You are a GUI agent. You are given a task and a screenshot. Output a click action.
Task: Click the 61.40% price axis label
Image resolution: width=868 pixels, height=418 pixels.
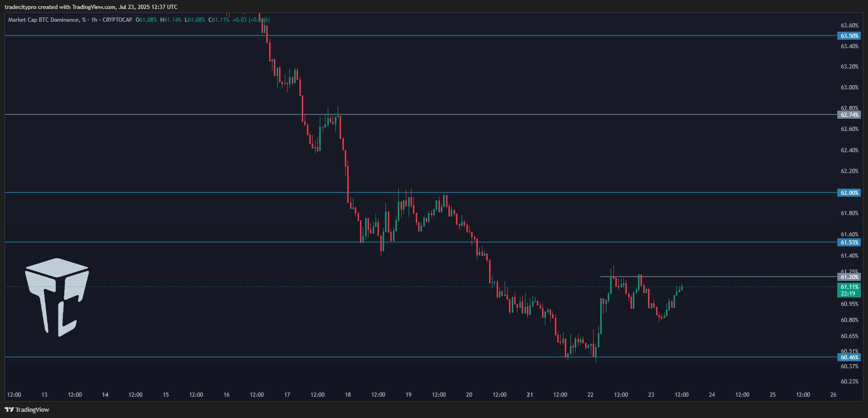(849, 256)
